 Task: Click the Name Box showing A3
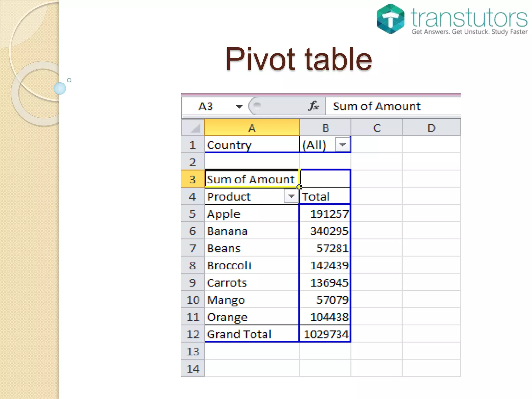pos(206,106)
